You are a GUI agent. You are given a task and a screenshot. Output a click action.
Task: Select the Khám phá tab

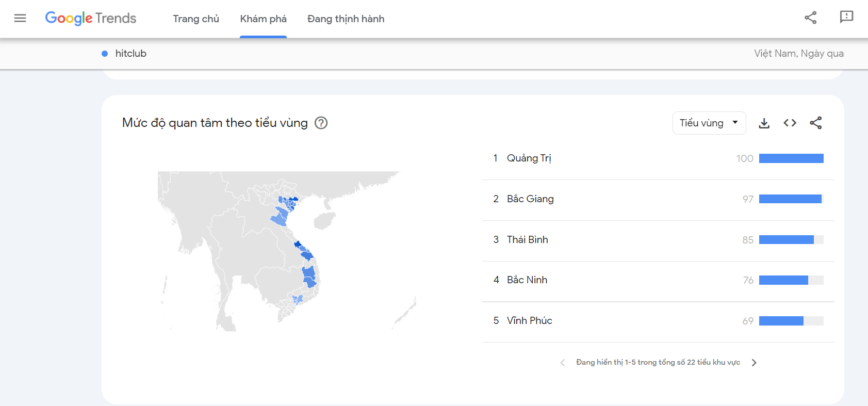pyautogui.click(x=263, y=19)
